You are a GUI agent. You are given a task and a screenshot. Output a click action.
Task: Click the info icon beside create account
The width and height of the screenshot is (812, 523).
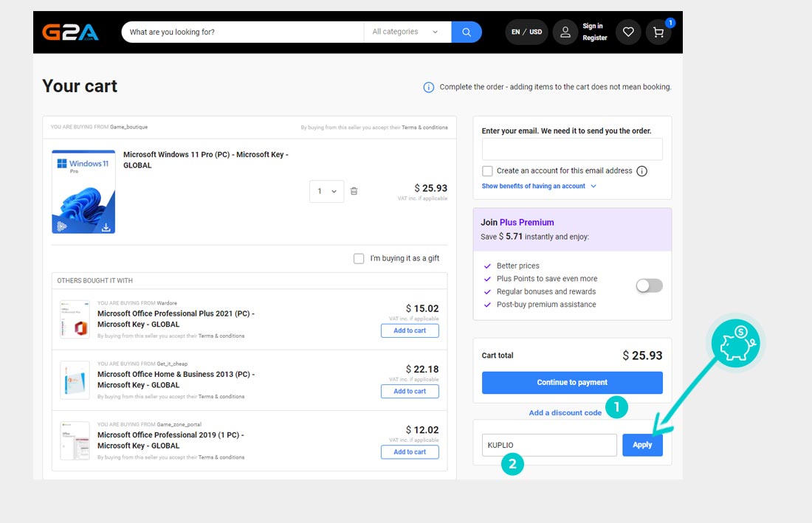pyautogui.click(x=642, y=171)
